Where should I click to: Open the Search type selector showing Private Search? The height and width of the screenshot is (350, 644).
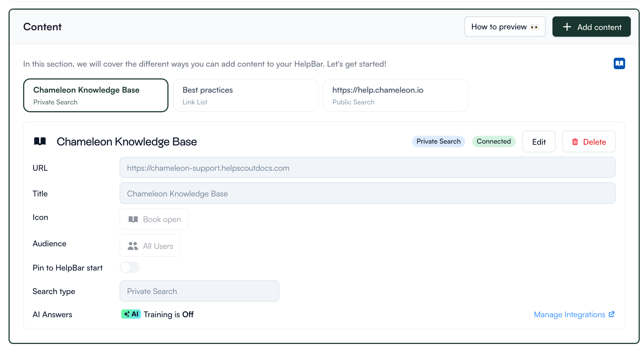(x=199, y=291)
